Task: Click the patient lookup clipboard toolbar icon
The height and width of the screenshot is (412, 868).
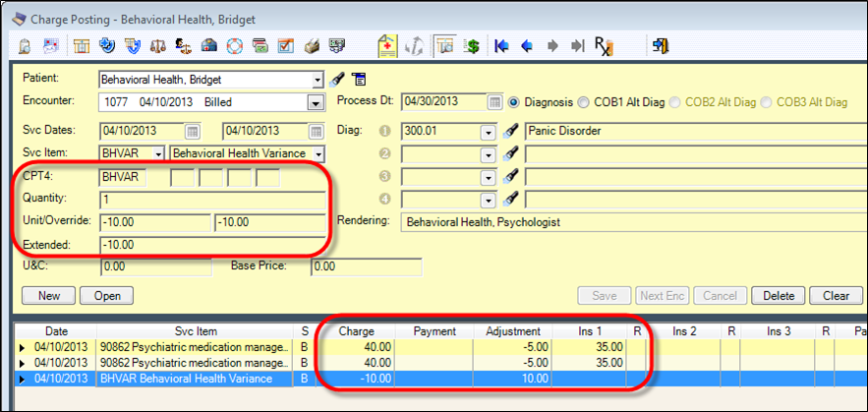Action: [x=26, y=46]
